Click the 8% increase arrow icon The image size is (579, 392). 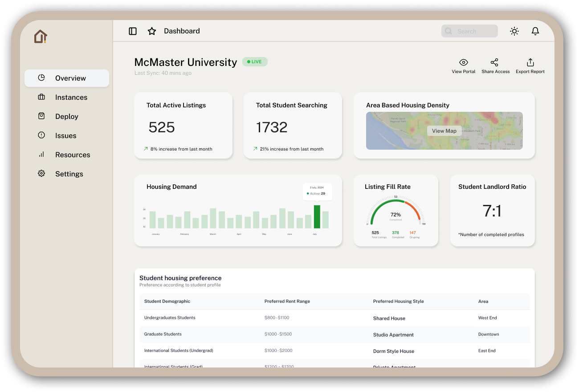pyautogui.click(x=146, y=149)
